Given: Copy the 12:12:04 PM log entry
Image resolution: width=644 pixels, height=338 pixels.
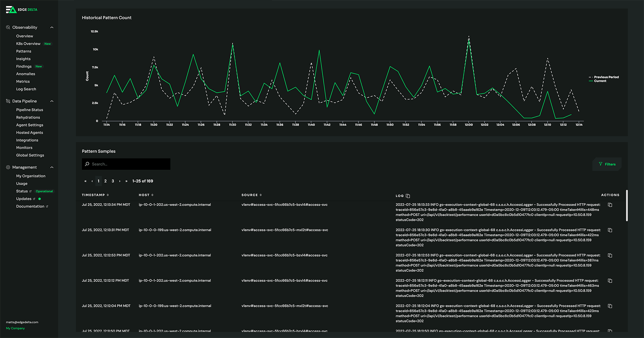Looking at the screenshot, I should [610, 306].
